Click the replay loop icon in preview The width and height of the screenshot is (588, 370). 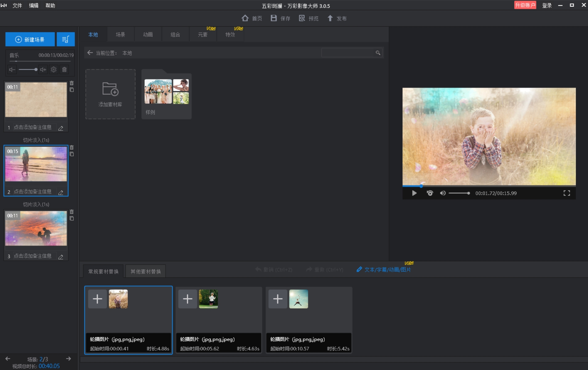430,193
